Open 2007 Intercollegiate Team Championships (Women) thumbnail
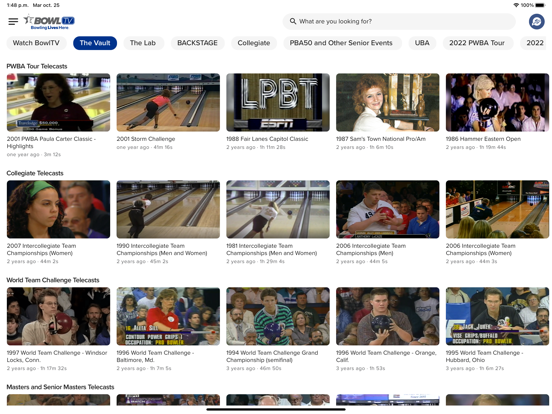 [58, 209]
